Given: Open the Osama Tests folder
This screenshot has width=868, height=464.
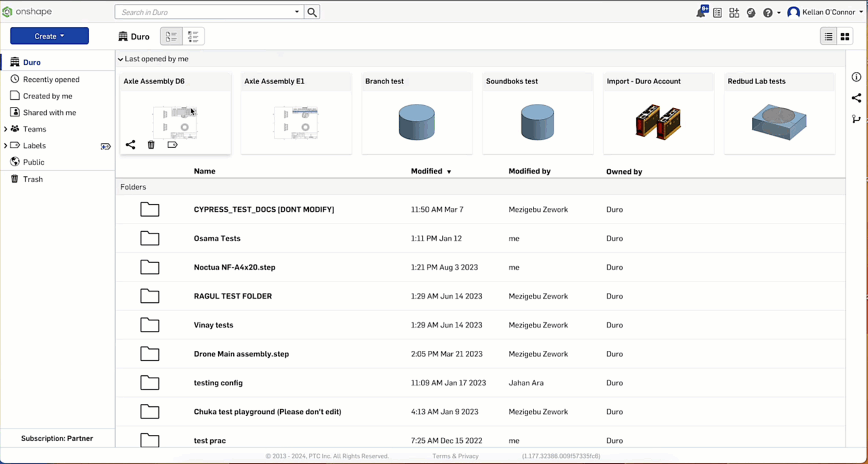Looking at the screenshot, I should 217,238.
